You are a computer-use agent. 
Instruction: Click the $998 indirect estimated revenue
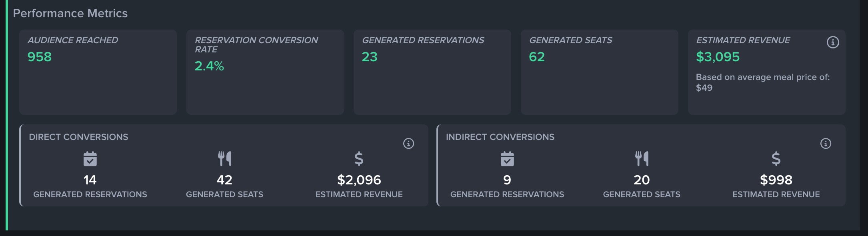[776, 180]
